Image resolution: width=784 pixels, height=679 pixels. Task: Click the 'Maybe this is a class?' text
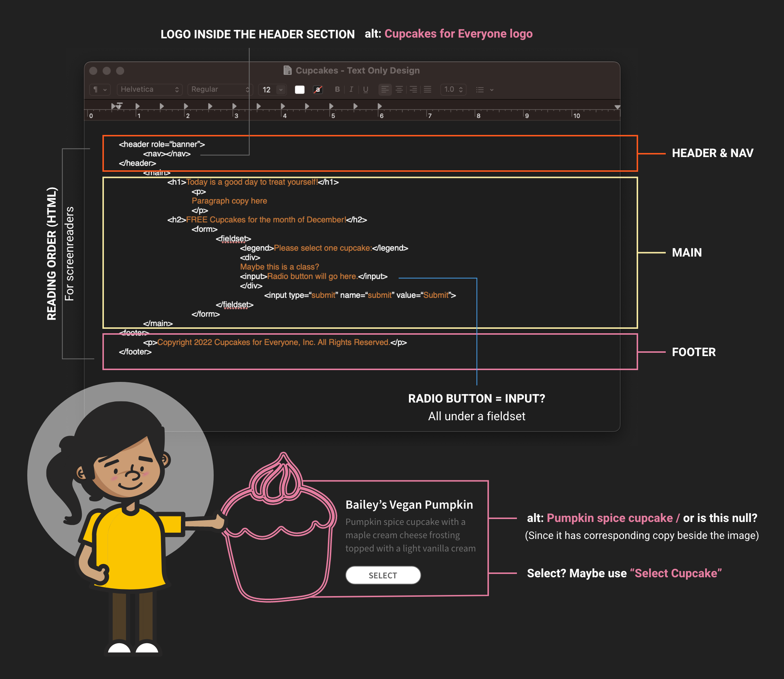coord(280,267)
